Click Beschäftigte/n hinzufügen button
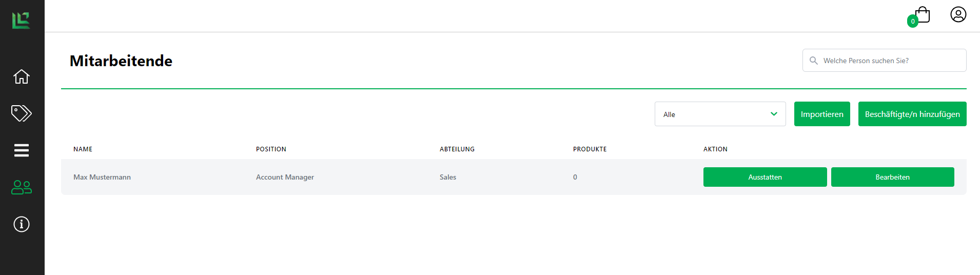 point(912,114)
